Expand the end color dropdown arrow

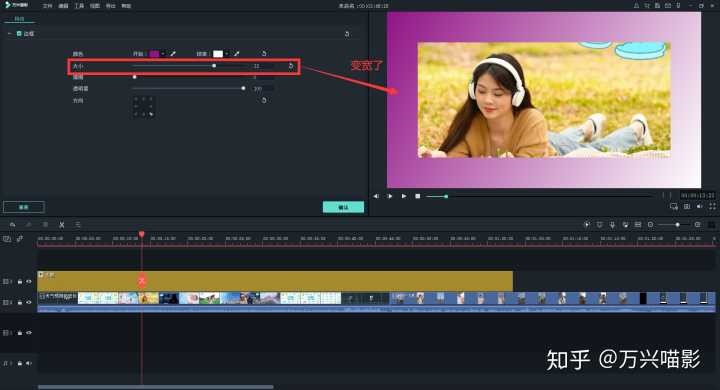coord(227,54)
